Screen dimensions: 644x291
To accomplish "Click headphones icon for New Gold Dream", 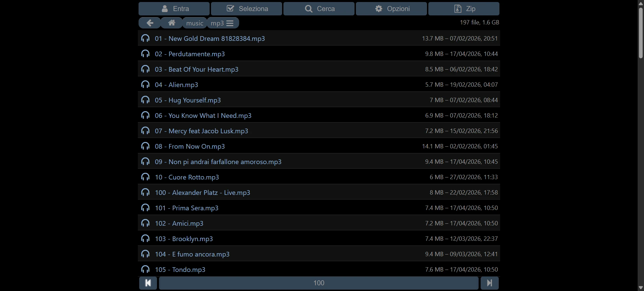I will pos(145,38).
